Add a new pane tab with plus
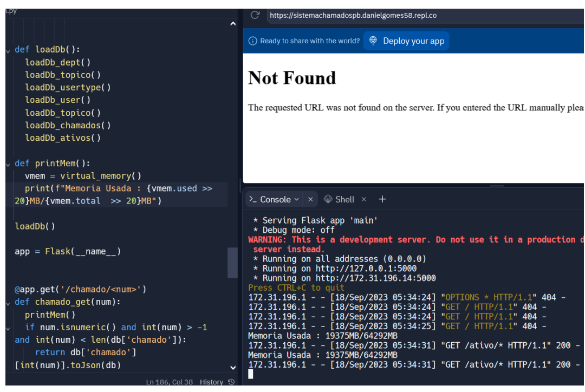Viewport: 585px width, 392px height. pyautogui.click(x=382, y=200)
